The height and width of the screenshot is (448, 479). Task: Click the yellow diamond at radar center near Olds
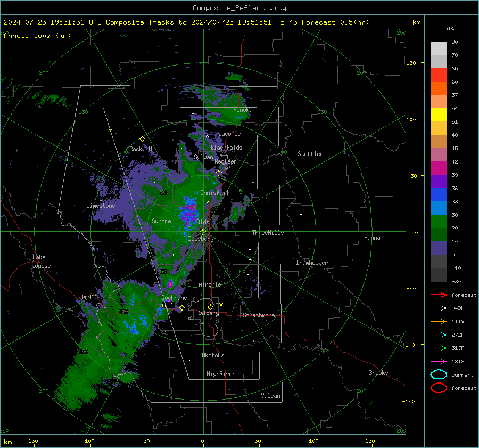pos(203,232)
